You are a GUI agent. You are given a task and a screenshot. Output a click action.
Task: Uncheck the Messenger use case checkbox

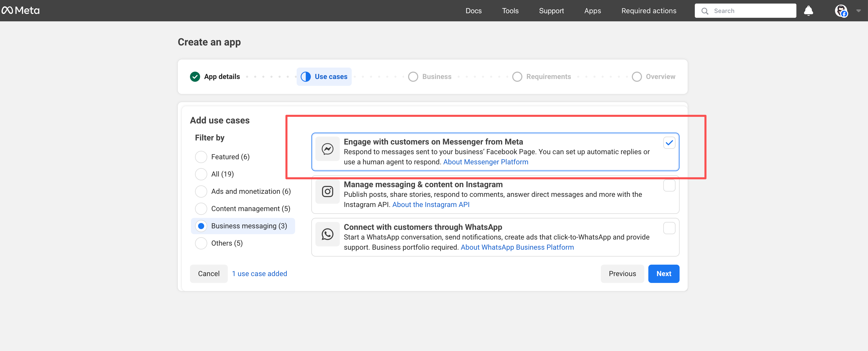(x=669, y=143)
